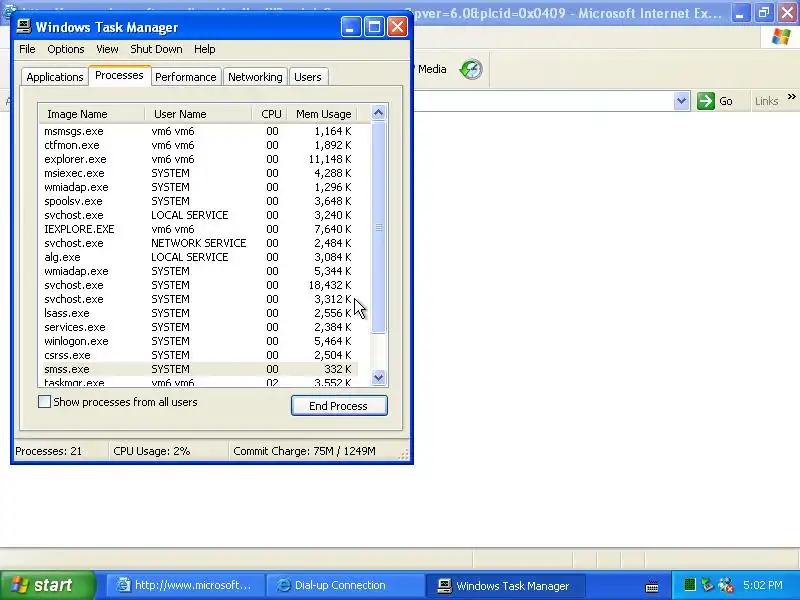The width and height of the screenshot is (800, 600).
Task: Select the explorer.exe process
Action: click(198, 159)
